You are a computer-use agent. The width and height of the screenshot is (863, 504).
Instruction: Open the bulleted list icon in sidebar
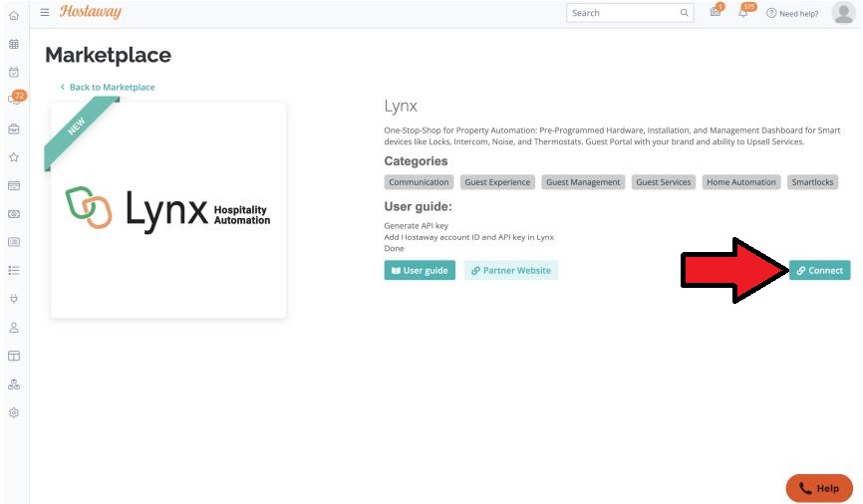pos(14,270)
